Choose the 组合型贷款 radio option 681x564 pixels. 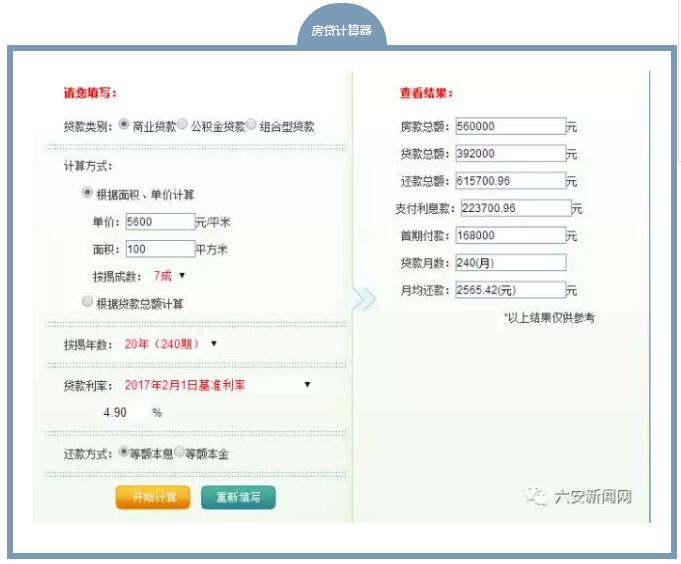coord(252,125)
